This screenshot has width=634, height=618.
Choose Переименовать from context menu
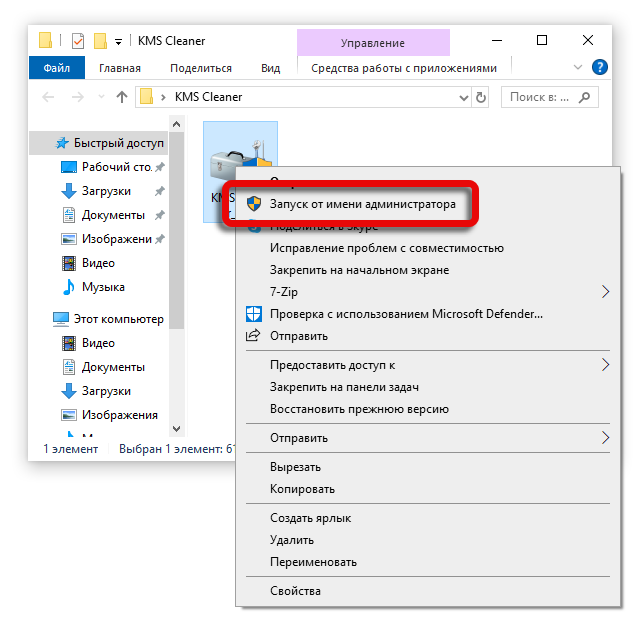coord(313,562)
